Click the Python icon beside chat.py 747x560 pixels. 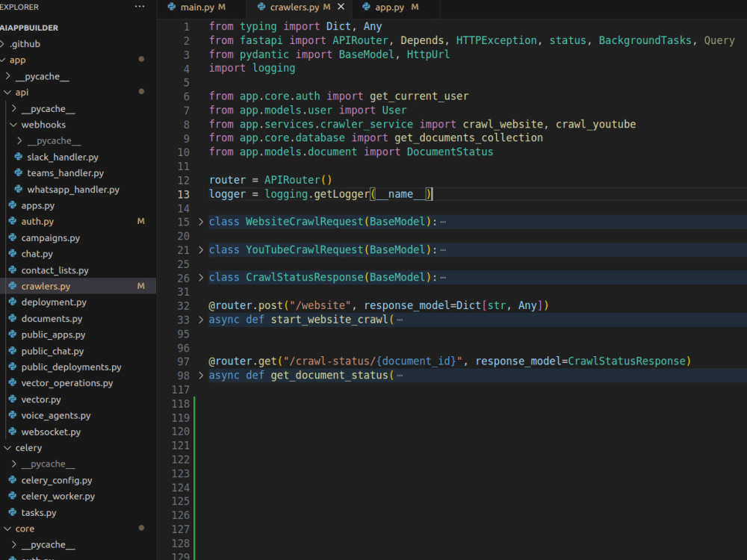tap(13, 254)
